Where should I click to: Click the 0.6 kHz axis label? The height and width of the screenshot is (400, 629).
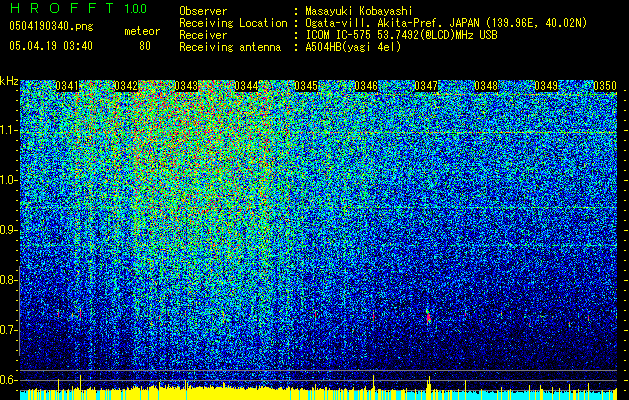tap(9, 380)
